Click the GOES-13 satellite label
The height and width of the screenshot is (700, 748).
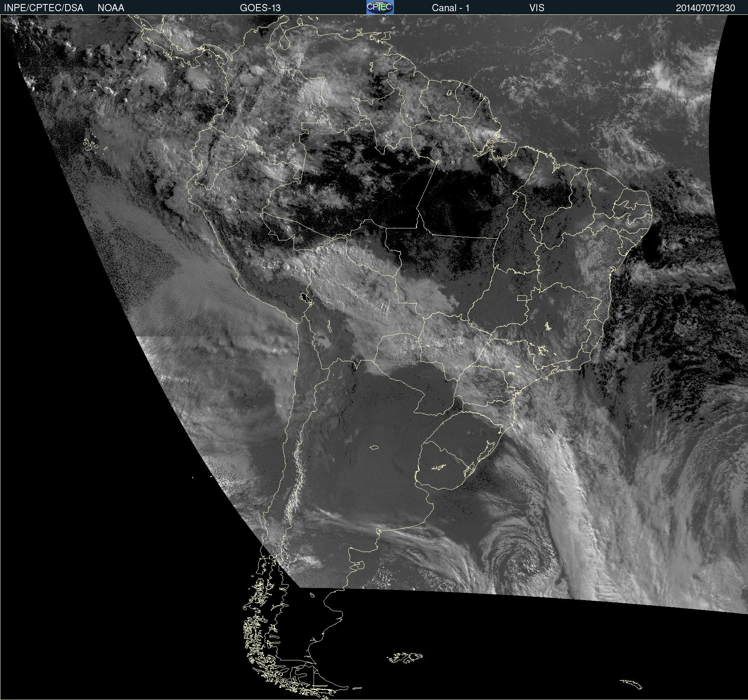pos(260,8)
